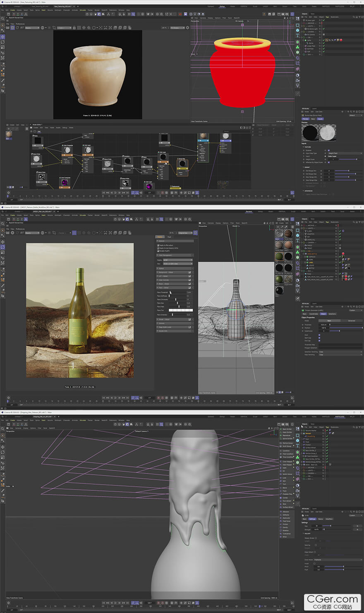Expand the Bloom - Global section in Bottle_Workflow
364x613 pixels.
(175, 284)
